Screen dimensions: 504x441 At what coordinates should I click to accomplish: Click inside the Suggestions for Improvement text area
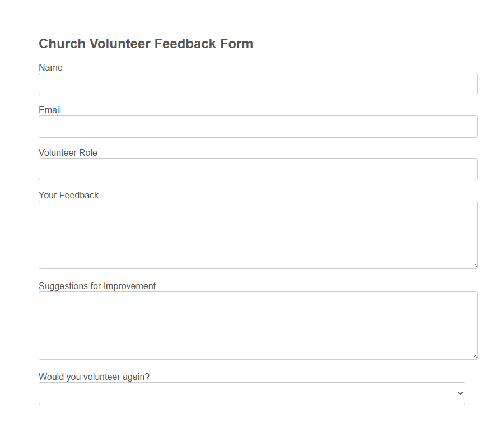[x=258, y=324]
